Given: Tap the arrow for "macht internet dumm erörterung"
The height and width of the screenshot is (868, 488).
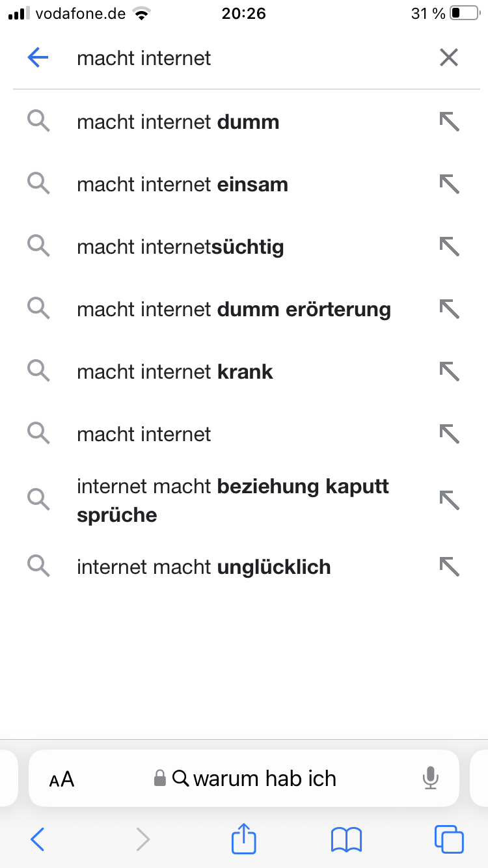Looking at the screenshot, I should [449, 309].
